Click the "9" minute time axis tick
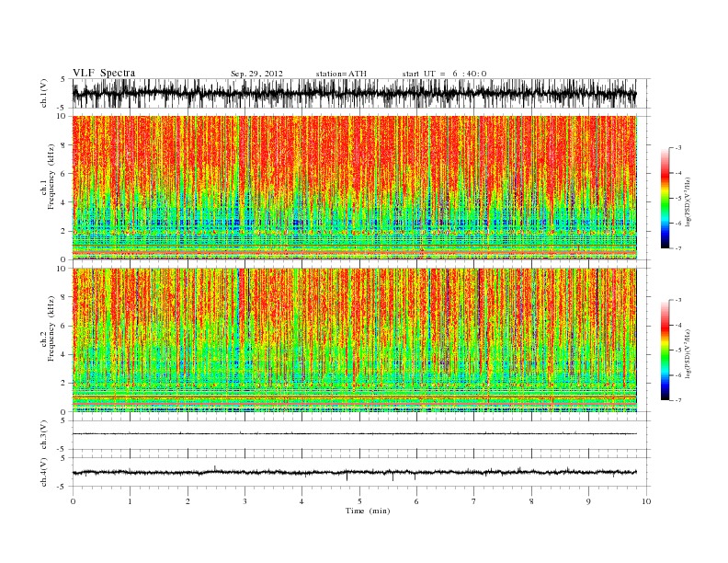The width and height of the screenshot is (728, 563). point(588,501)
